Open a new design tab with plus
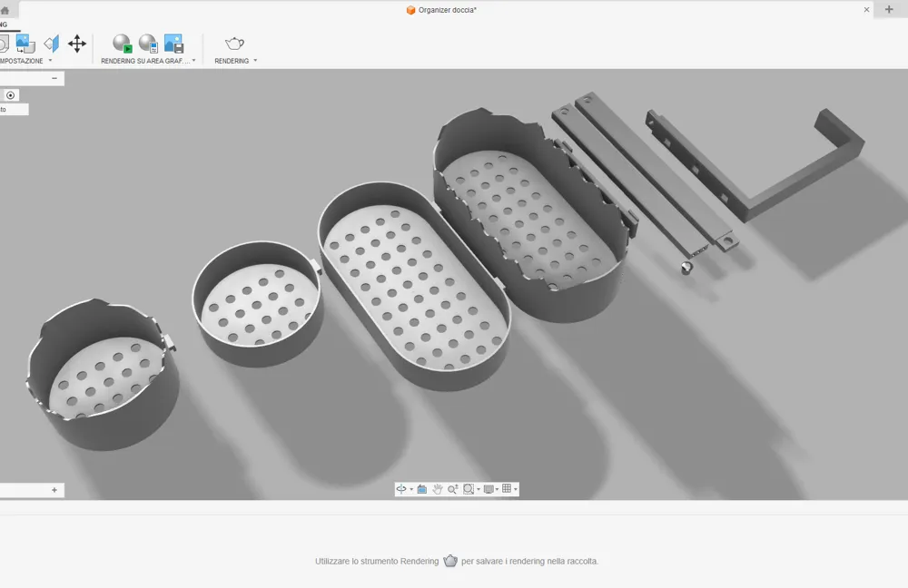The width and height of the screenshot is (908, 588). [889, 9]
